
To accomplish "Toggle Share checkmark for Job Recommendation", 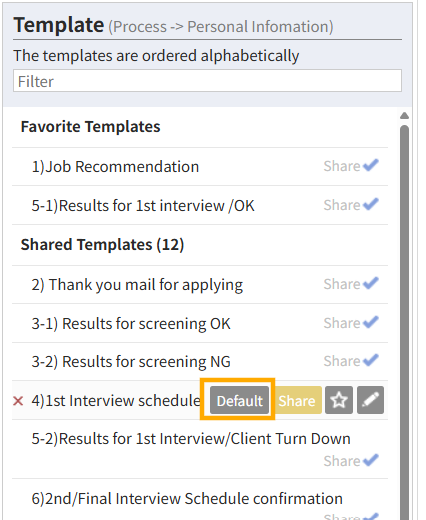I will coord(351,166).
